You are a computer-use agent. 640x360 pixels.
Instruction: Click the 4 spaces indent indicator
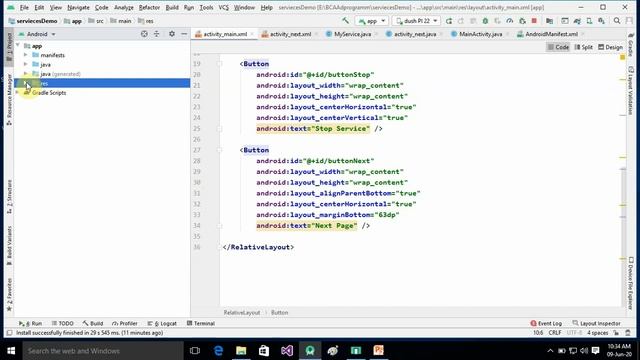[598, 333]
